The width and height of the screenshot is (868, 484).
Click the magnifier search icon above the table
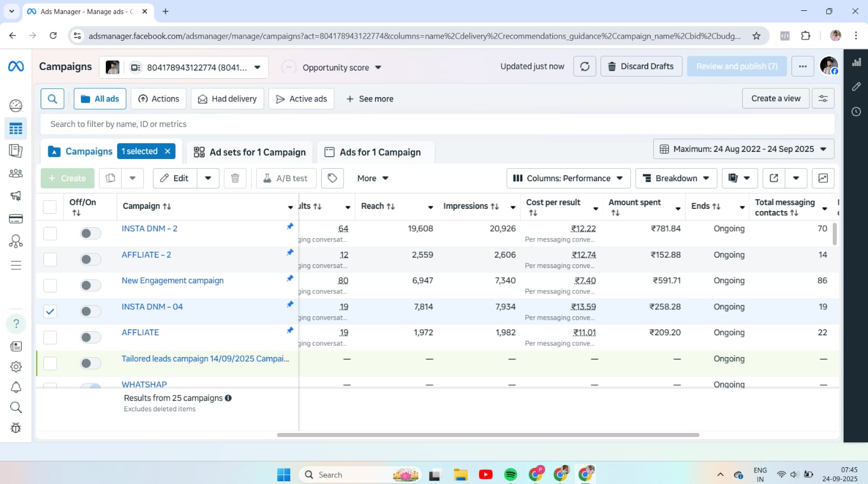click(x=53, y=99)
